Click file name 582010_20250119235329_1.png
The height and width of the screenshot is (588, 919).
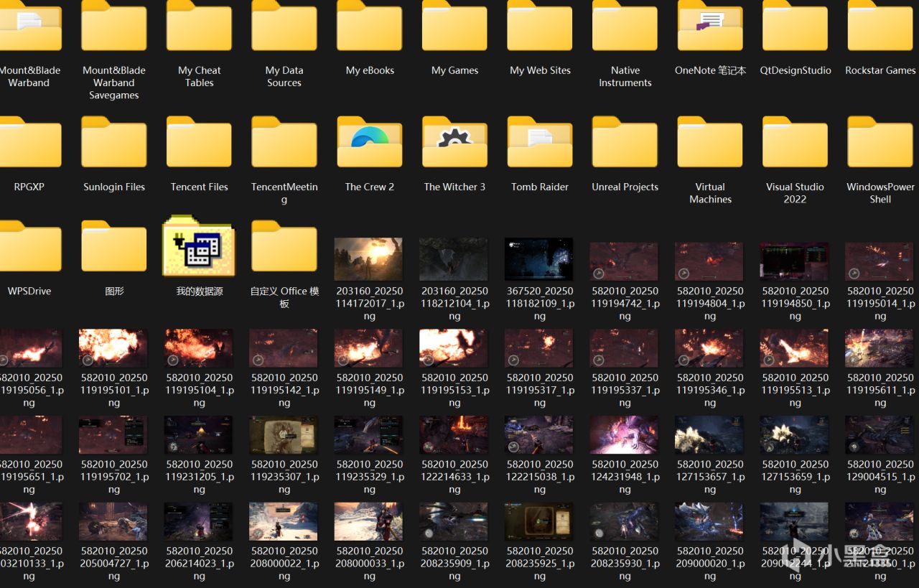click(370, 477)
